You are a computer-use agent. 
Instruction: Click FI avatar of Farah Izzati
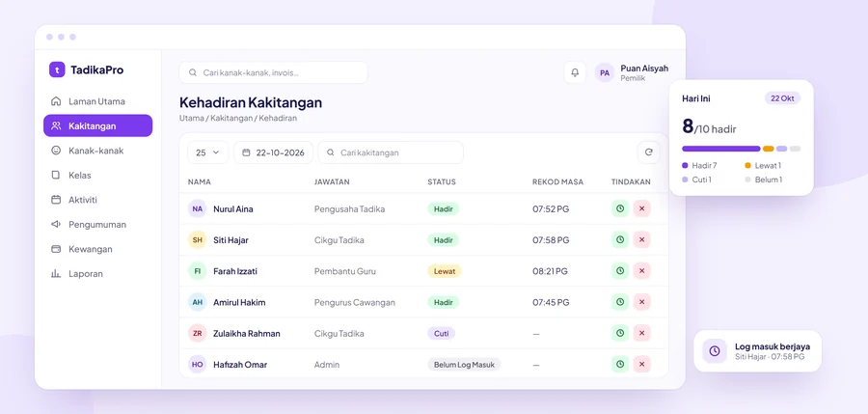(x=197, y=271)
